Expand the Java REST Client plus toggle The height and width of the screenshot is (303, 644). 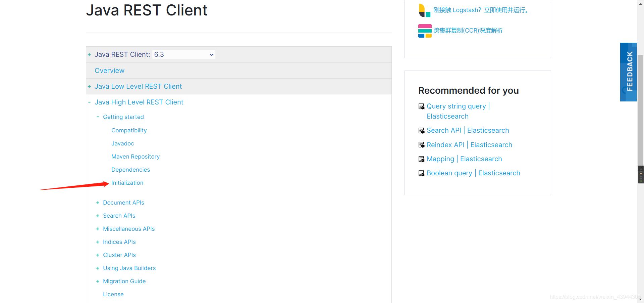pos(90,55)
